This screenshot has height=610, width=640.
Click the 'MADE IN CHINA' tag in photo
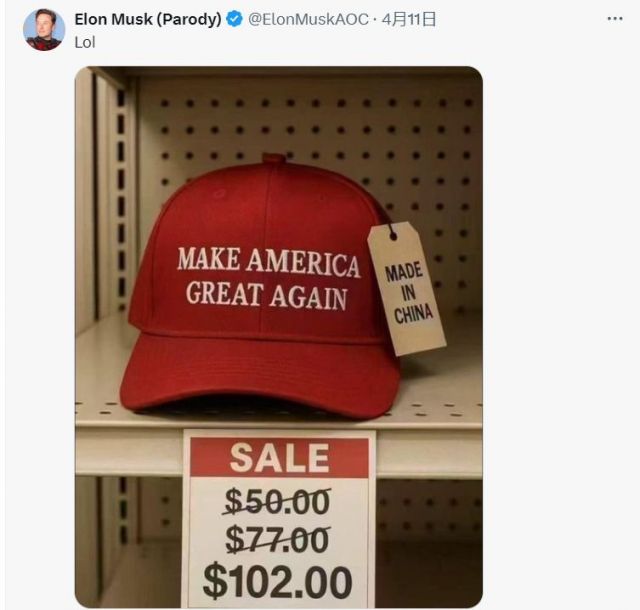[406, 289]
